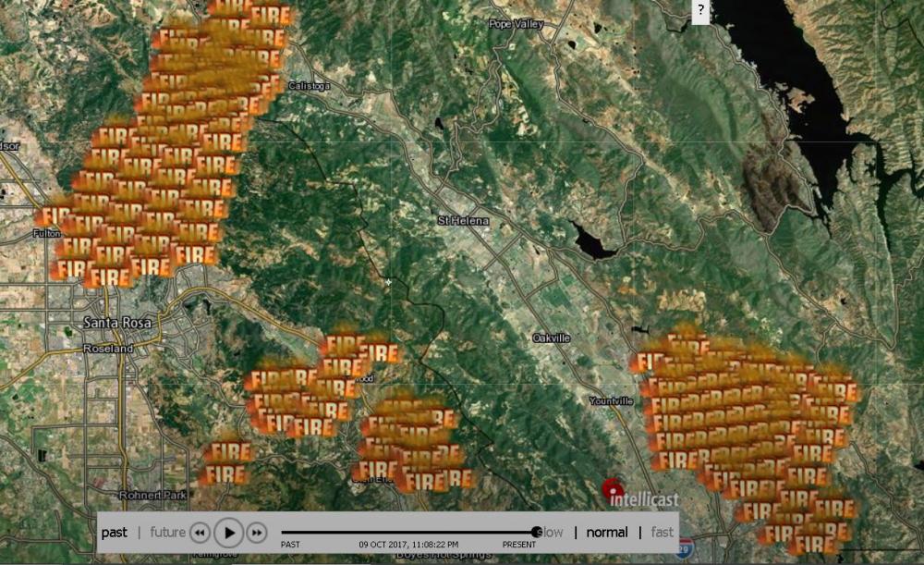
Task: Select the Calistoga label on the map
Action: [309, 85]
